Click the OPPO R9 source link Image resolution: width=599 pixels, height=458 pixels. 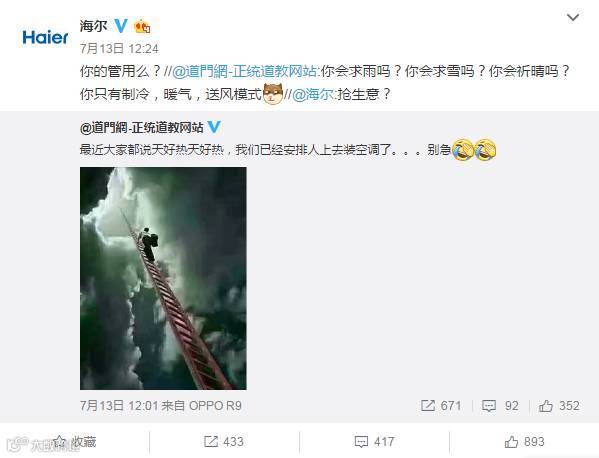click(215, 406)
